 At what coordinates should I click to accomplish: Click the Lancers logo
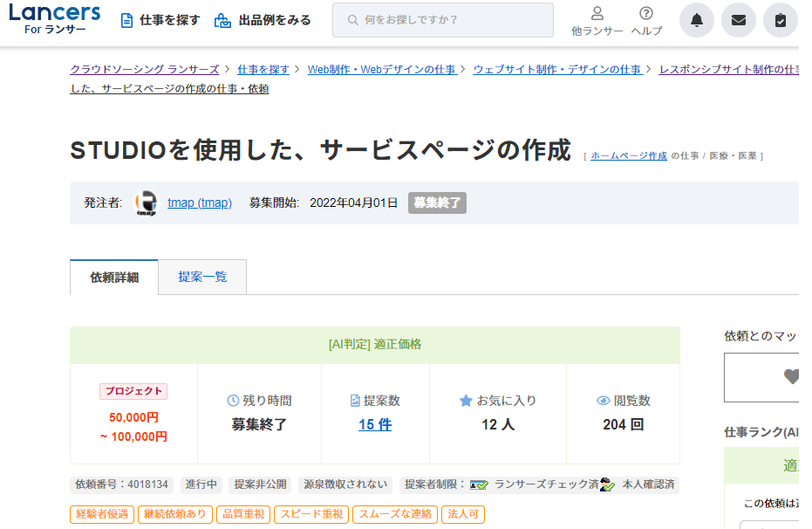54,19
